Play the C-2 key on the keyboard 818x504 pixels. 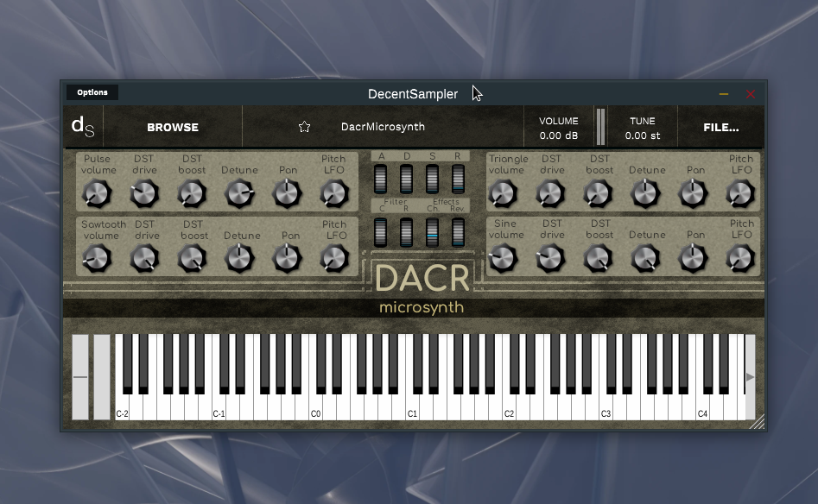tap(122, 407)
